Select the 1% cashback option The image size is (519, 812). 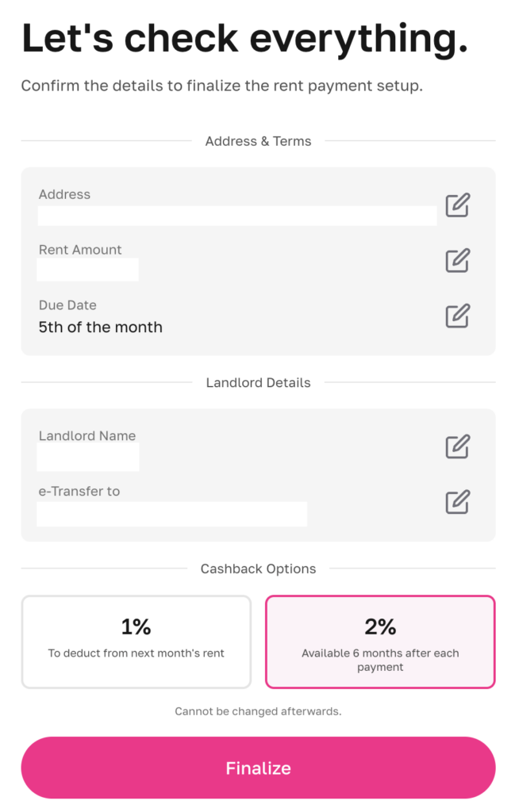click(136, 642)
